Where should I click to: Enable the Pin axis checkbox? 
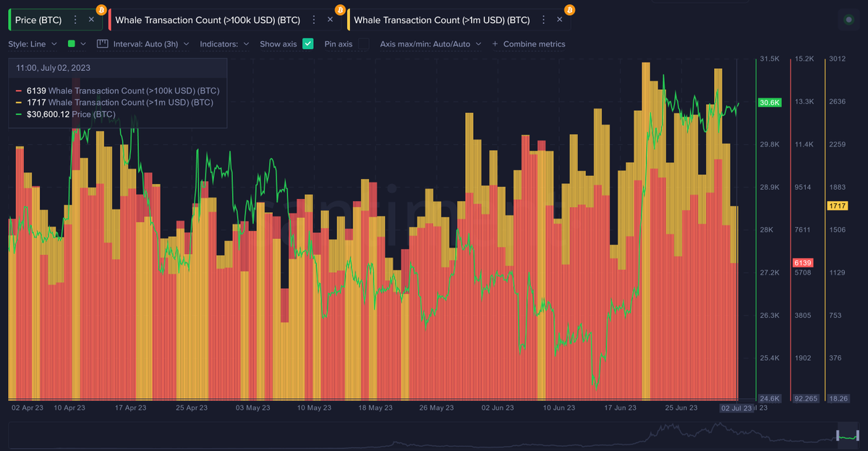click(x=364, y=44)
